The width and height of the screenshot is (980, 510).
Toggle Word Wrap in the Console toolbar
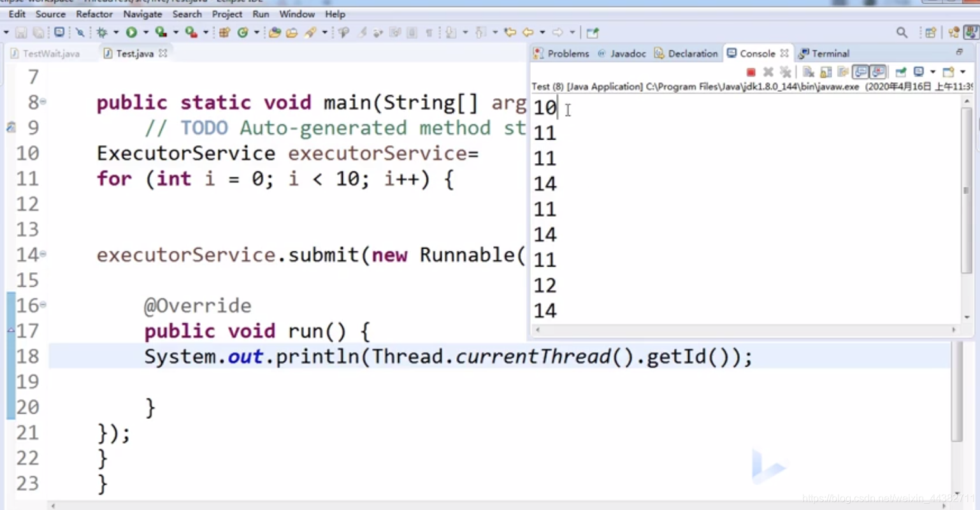(843, 72)
